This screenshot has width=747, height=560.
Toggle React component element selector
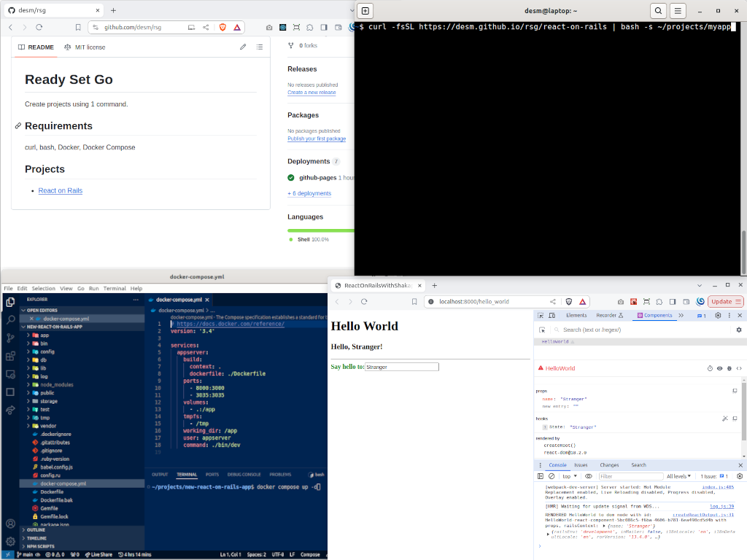click(542, 330)
